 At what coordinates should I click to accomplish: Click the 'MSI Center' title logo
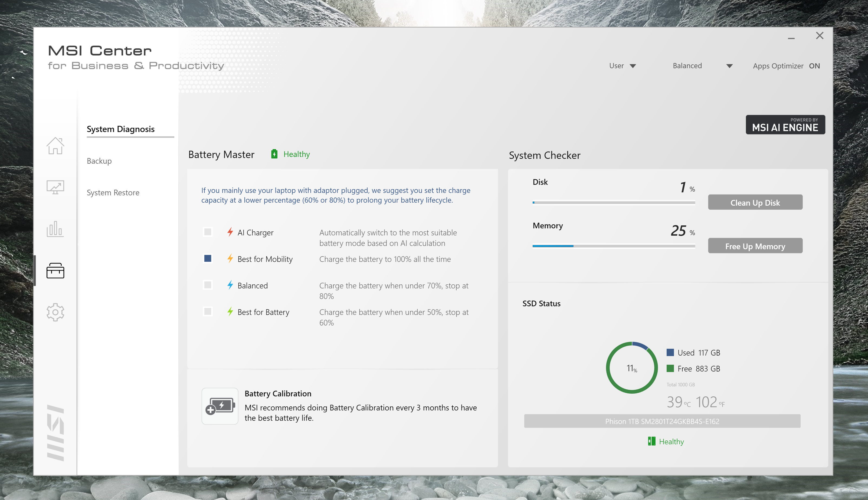(100, 51)
